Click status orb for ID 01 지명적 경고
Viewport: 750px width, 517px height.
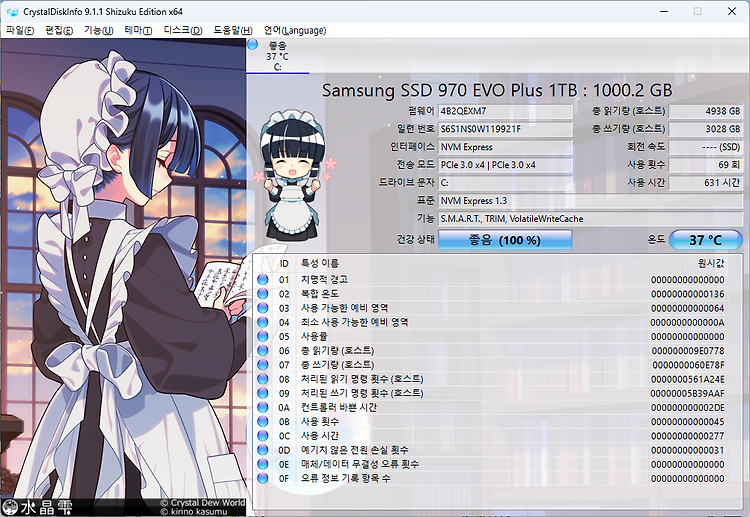click(263, 279)
